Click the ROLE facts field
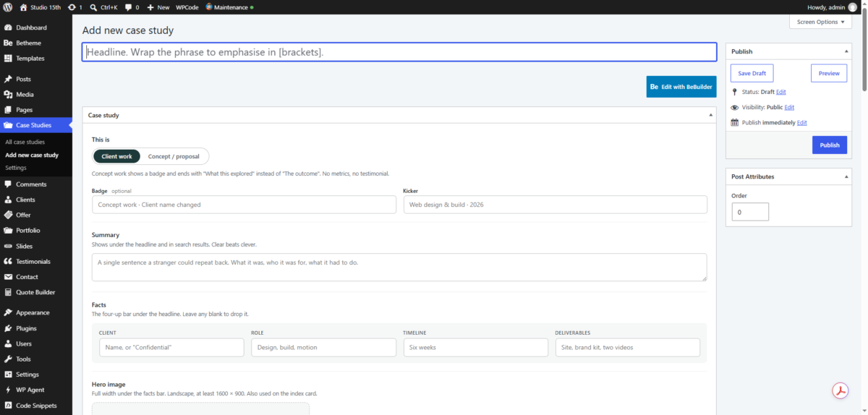 click(323, 347)
